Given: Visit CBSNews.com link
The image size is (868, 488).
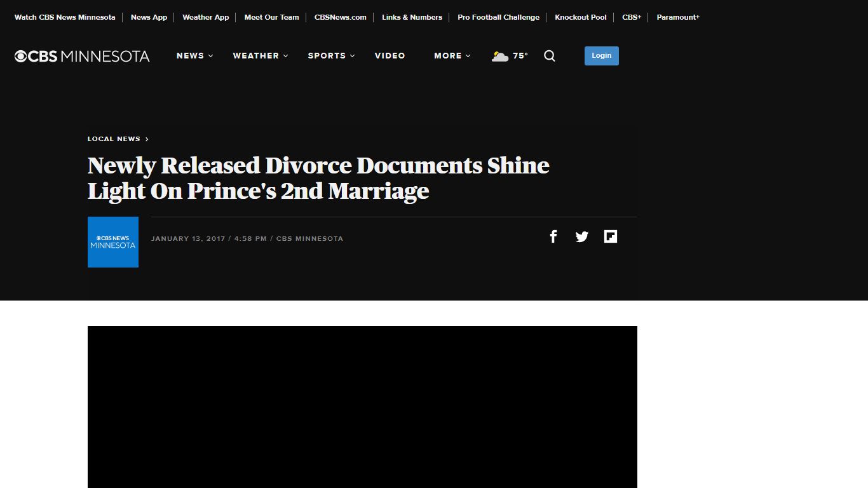Looking at the screenshot, I should (x=341, y=17).
